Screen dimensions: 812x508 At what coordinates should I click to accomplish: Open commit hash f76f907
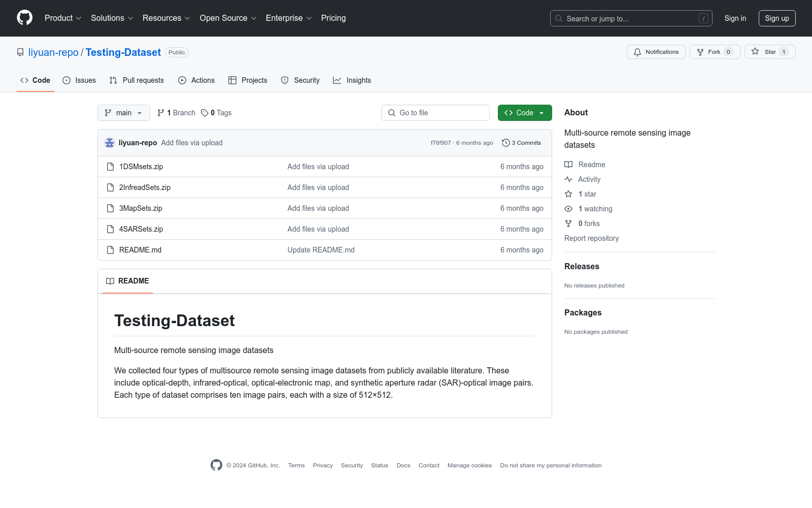[441, 143]
